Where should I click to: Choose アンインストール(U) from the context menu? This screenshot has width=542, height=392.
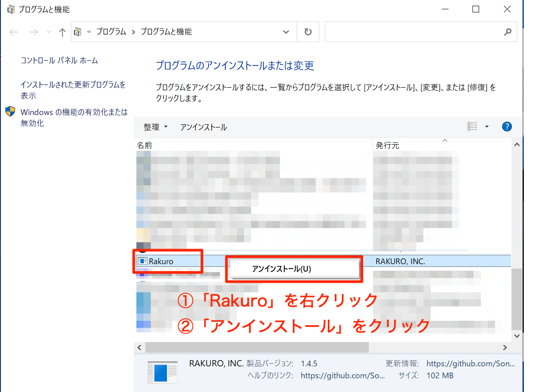[x=294, y=269]
